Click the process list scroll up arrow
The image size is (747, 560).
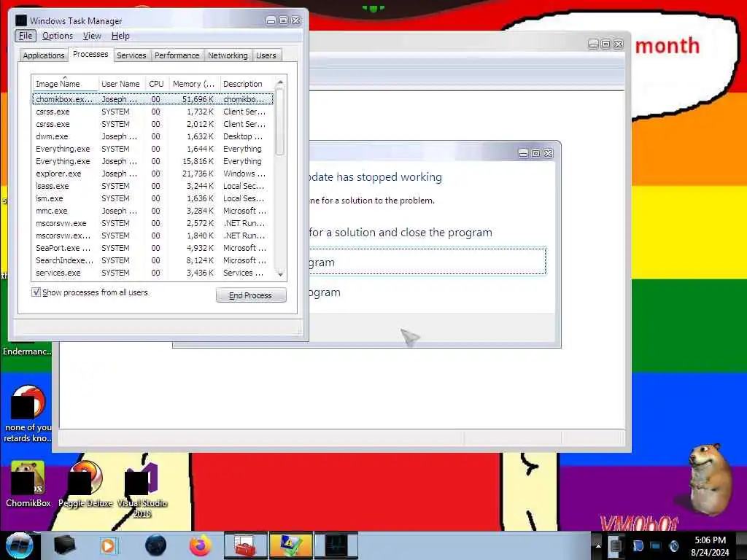tap(280, 82)
